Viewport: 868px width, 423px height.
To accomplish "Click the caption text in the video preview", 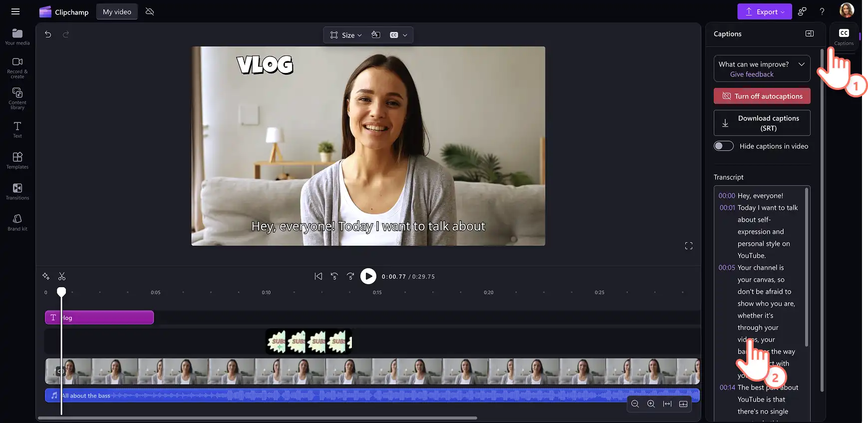I will coord(368,226).
